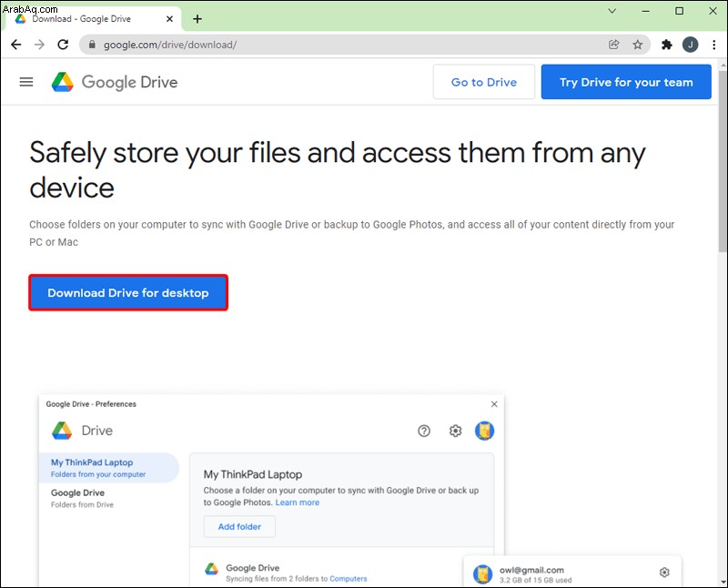Click Try Drive for your team
Viewport: 728px width, 588px height.
point(626,82)
